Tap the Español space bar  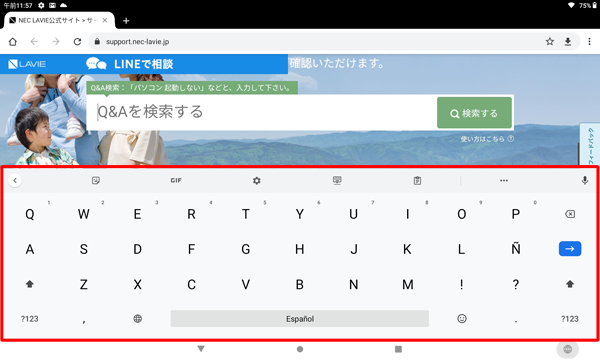300,319
